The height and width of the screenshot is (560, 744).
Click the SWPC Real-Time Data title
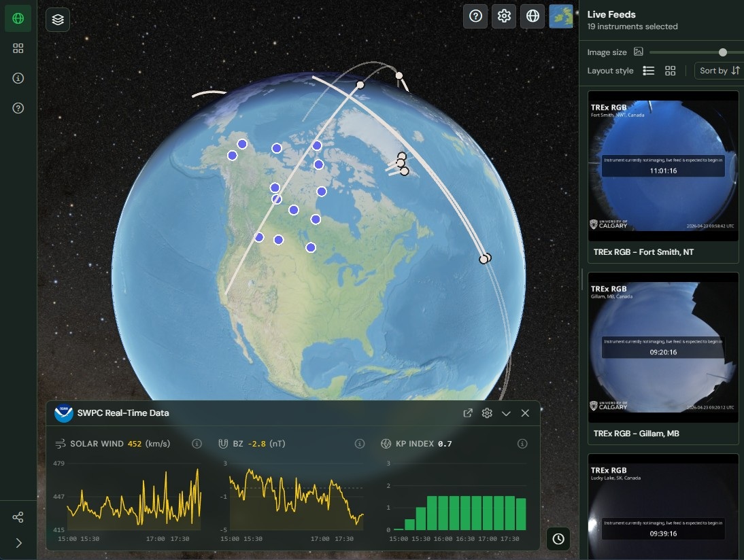coord(123,413)
